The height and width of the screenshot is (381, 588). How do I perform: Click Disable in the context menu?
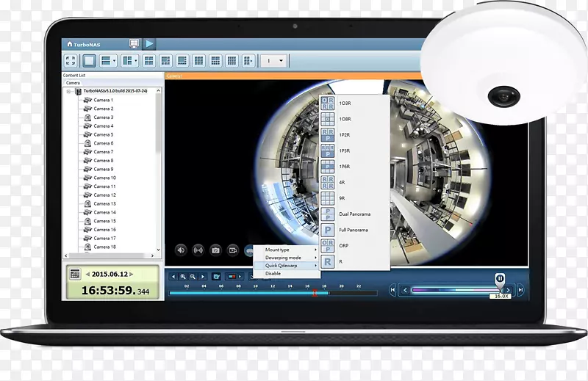click(x=273, y=273)
